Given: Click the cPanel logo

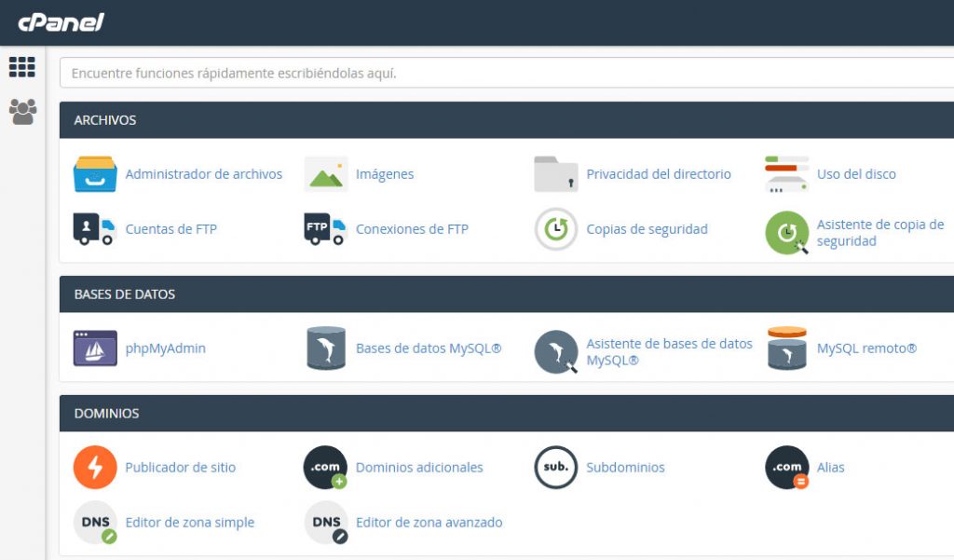Looking at the screenshot, I should 61,20.
